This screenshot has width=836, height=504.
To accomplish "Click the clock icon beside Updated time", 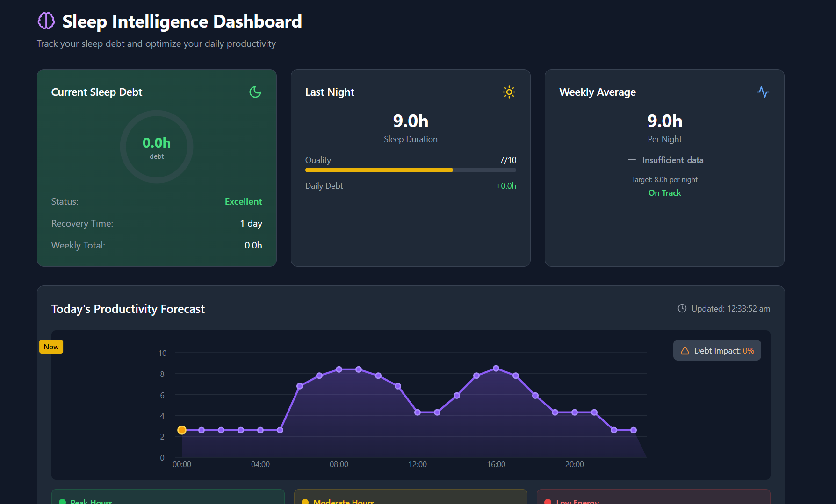I will click(x=682, y=308).
